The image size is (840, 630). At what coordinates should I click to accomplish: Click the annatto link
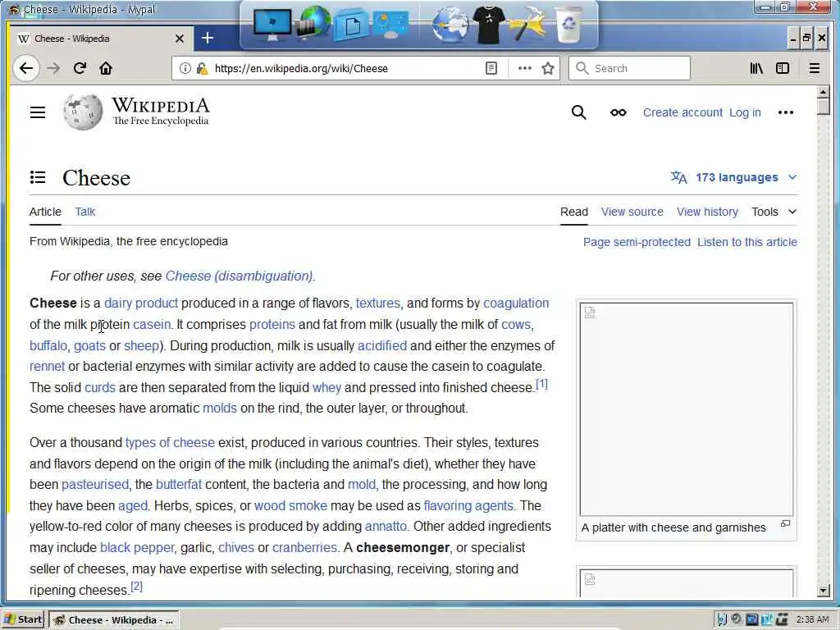[x=386, y=526]
